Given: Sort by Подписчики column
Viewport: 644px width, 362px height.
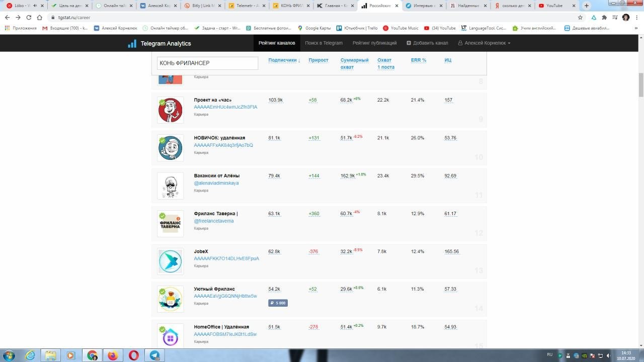Looking at the screenshot, I should pyautogui.click(x=284, y=60).
